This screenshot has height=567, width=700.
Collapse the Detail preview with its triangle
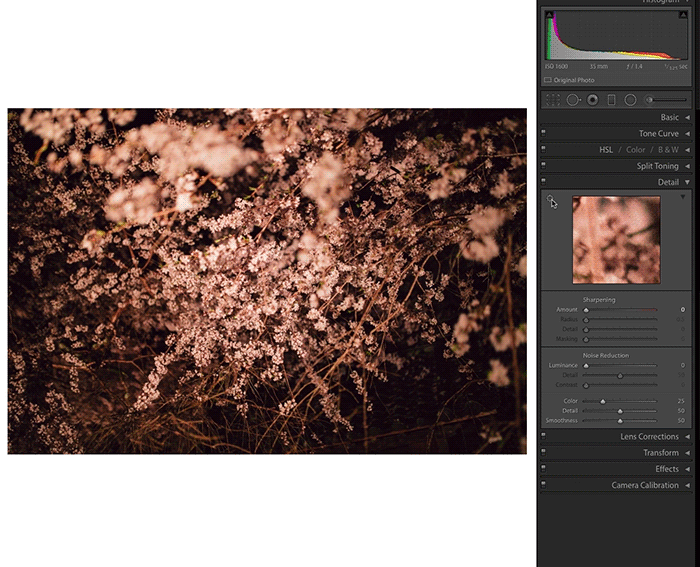683,197
